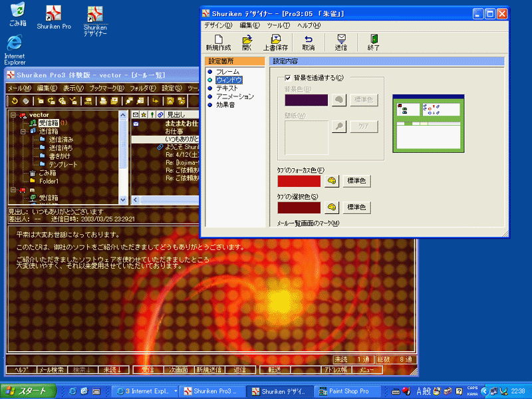Select フレーム in the 設定箇所 list
The width and height of the screenshot is (532, 399).
pyautogui.click(x=227, y=72)
